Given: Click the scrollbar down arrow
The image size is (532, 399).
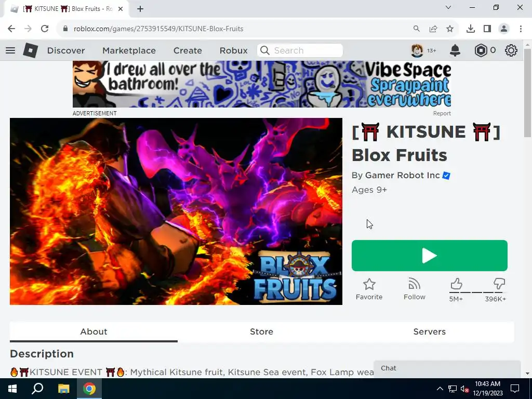Looking at the screenshot, I should tap(527, 373).
